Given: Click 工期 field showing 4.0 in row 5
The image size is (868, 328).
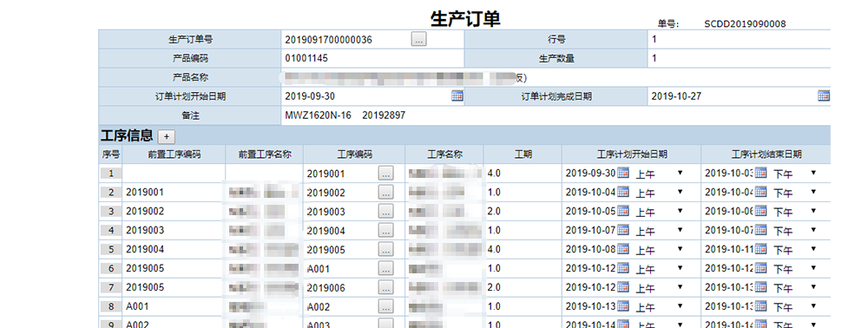Looking at the screenshot, I should point(523,249).
